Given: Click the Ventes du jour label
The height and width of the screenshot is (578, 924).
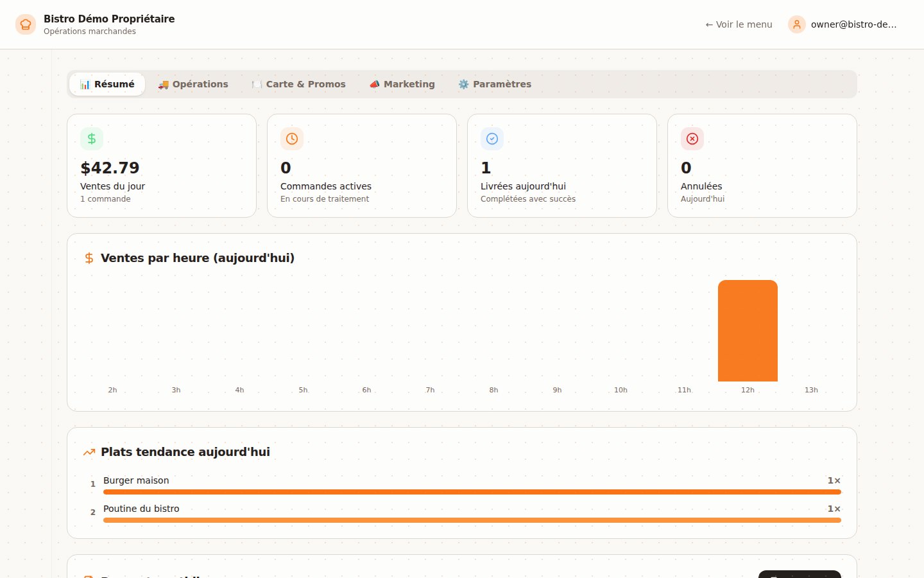Looking at the screenshot, I should tap(112, 186).
